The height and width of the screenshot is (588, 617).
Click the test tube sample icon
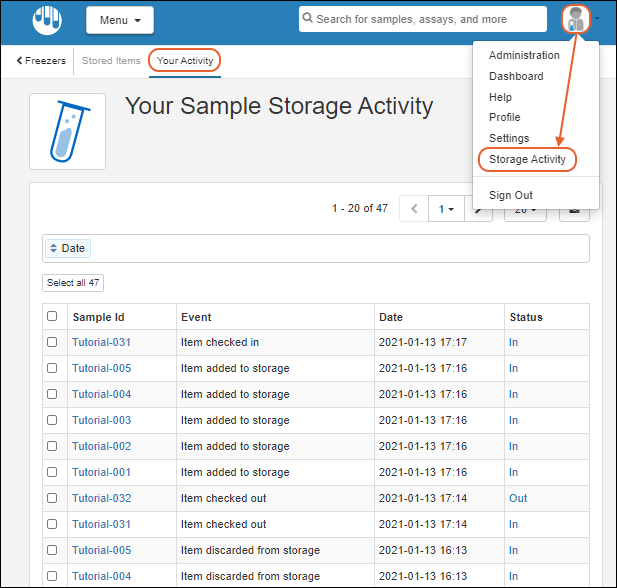(x=67, y=131)
